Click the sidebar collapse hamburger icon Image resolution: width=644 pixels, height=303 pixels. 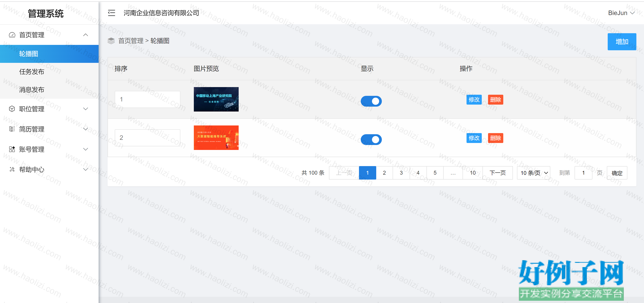coord(112,13)
